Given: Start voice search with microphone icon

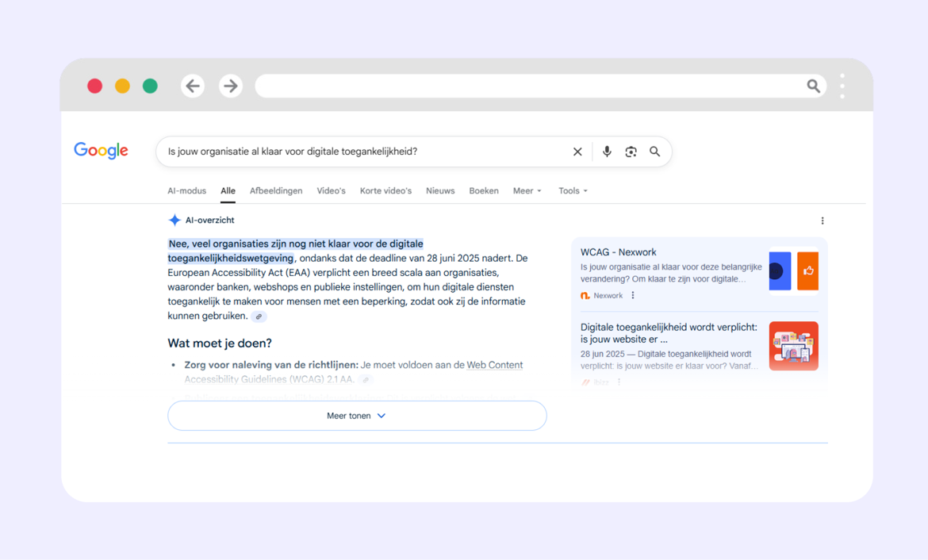Looking at the screenshot, I should click(607, 152).
